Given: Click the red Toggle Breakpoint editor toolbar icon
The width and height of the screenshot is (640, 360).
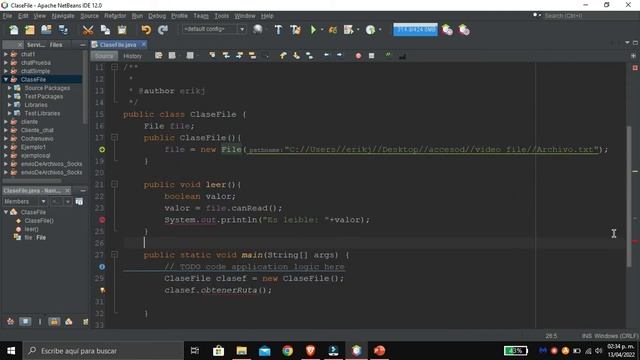Looking at the screenshot, I should pos(358,56).
